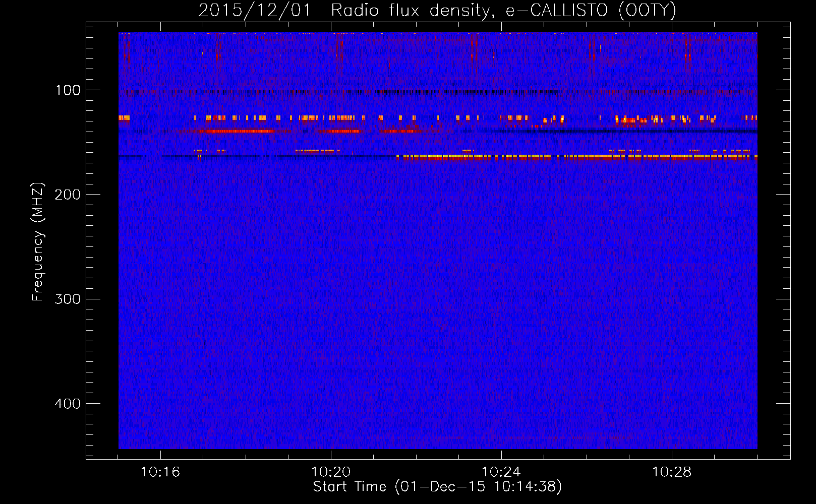The image size is (816, 504).
Task: Click the 10:28 time tick label
Action: pyautogui.click(x=672, y=472)
